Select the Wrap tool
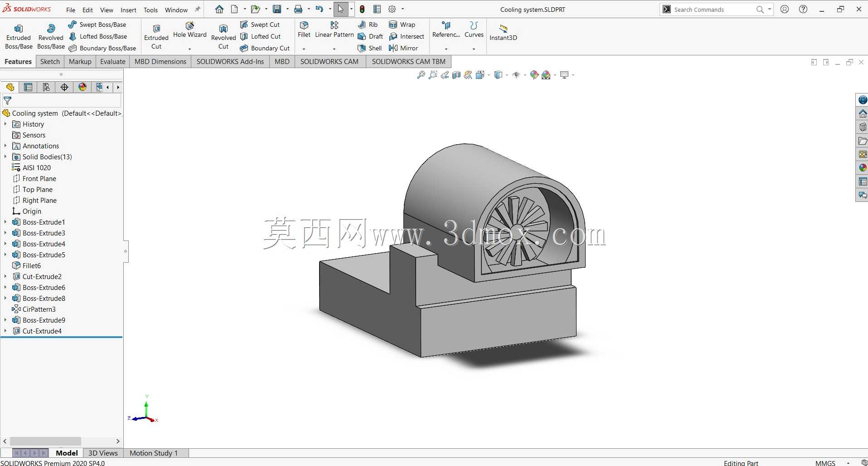Image resolution: width=868 pixels, height=466 pixels. pyautogui.click(x=402, y=25)
